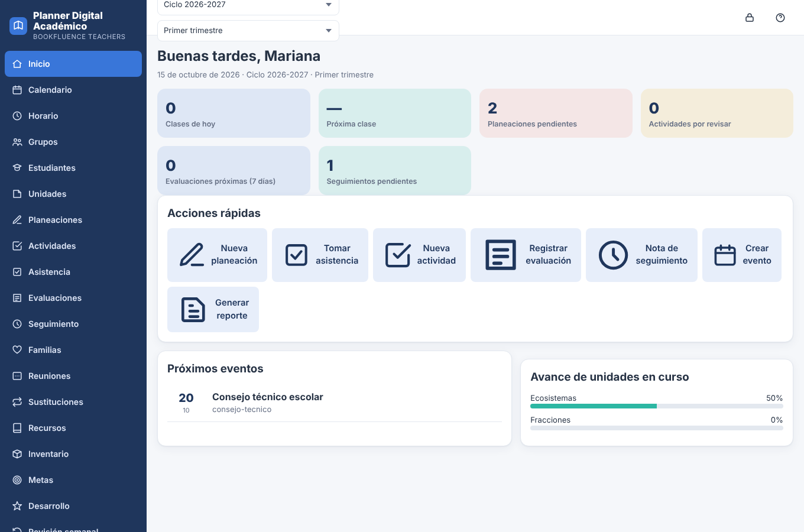Go to Grupos in the sidebar
The height and width of the screenshot is (532, 804).
73,142
